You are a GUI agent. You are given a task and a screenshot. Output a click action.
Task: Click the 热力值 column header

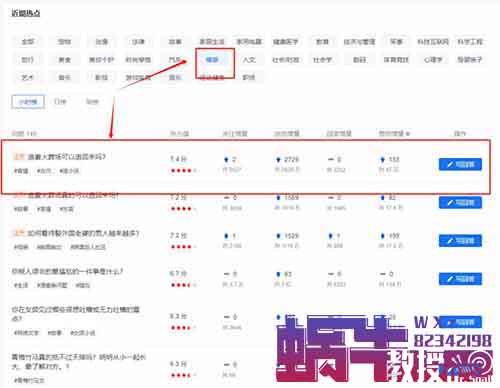[179, 134]
